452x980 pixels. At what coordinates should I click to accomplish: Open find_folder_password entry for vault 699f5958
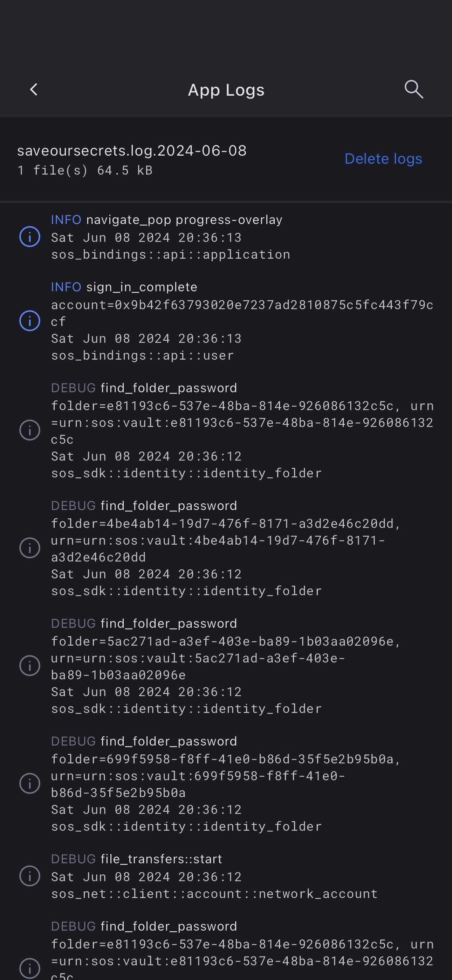pyautogui.click(x=169, y=741)
